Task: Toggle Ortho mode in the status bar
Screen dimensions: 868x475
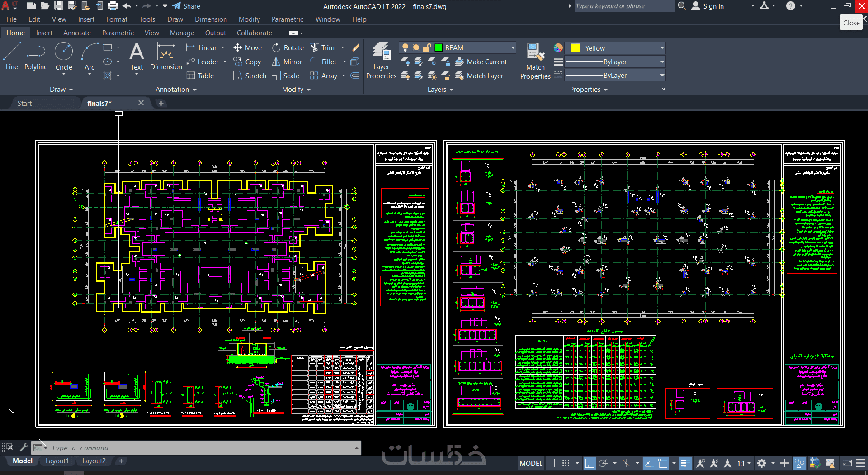Action: pyautogui.click(x=590, y=463)
